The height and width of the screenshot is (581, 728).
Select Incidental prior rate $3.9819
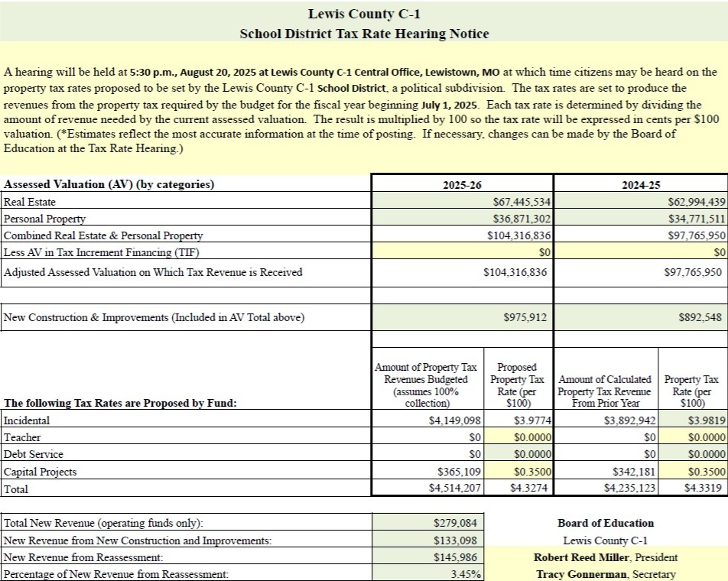707,420
